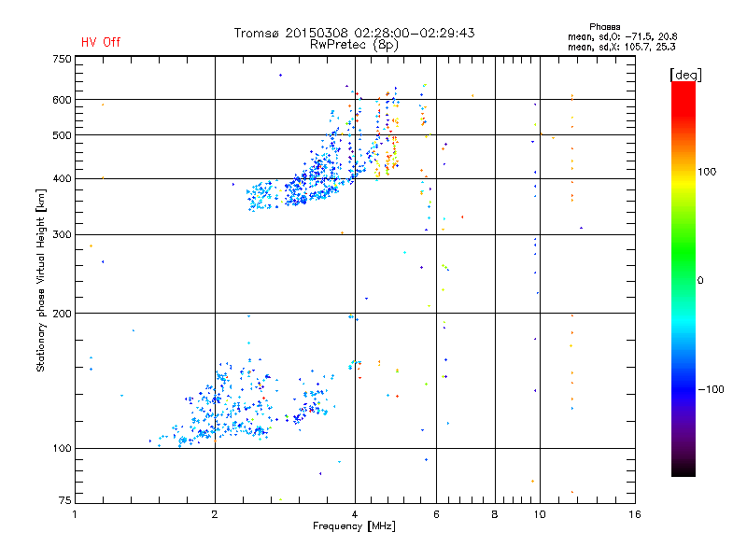This screenshot has width=747, height=560.
Task: Click the x-axis tick label '1'
Action: [x=75, y=514]
